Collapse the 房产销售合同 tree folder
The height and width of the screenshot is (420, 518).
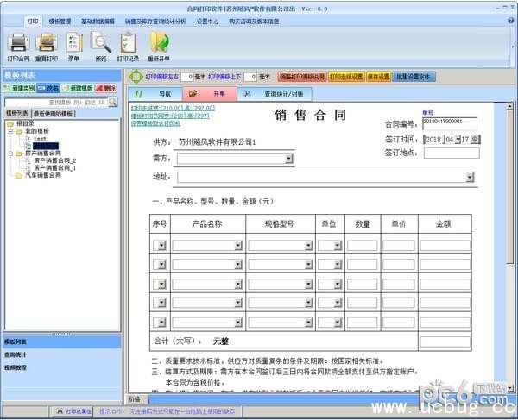[x=11, y=153]
